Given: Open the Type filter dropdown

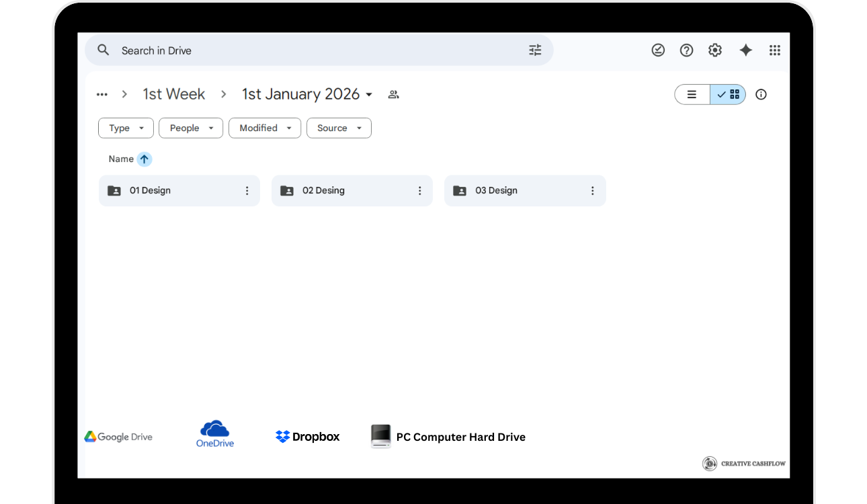Looking at the screenshot, I should [125, 128].
